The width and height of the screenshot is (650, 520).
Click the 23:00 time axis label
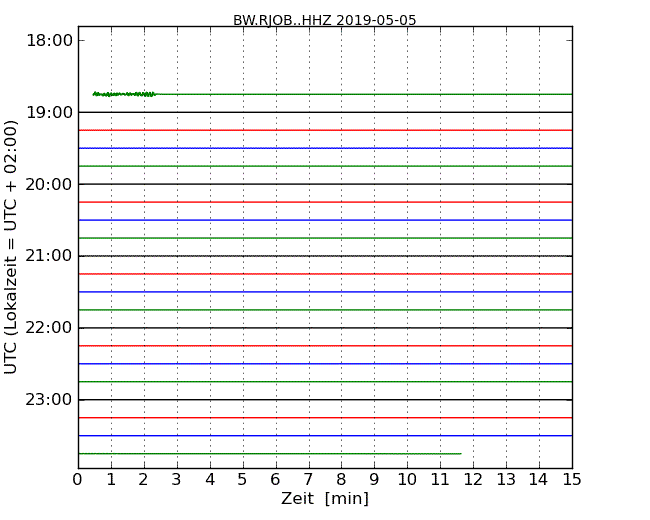[49, 399]
